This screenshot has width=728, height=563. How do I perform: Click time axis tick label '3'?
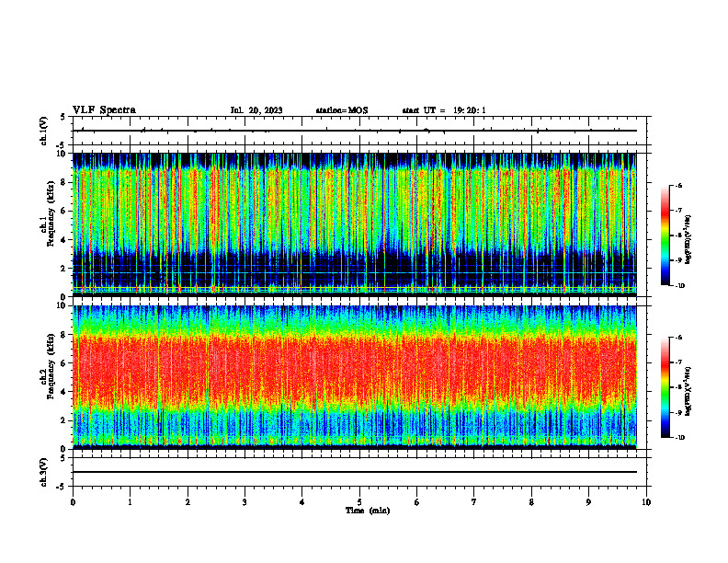(x=245, y=502)
